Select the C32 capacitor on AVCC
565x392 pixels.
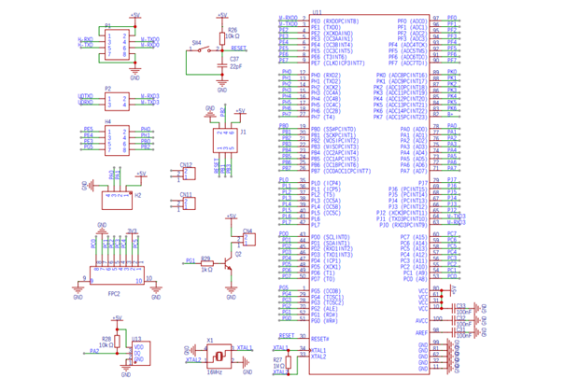[x=454, y=320]
